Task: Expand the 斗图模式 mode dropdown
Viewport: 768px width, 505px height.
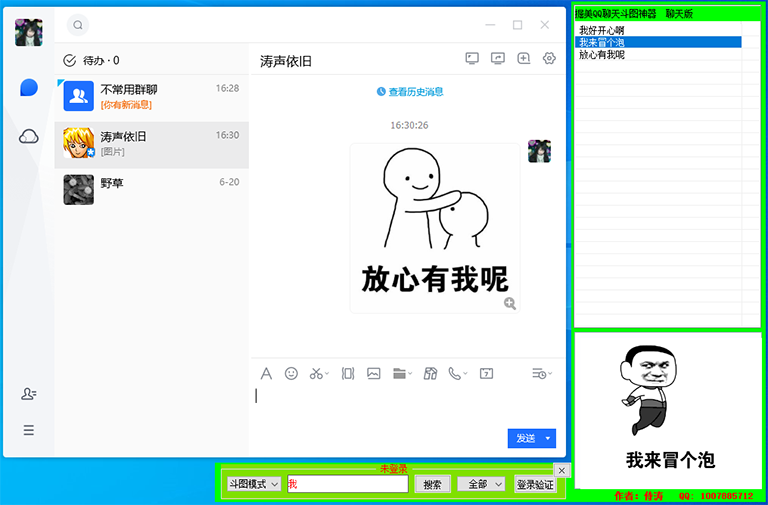Action: point(254,484)
